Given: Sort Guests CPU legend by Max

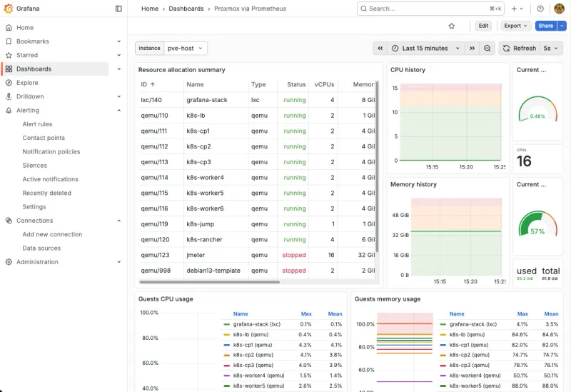Looking at the screenshot, I should coord(306,313).
